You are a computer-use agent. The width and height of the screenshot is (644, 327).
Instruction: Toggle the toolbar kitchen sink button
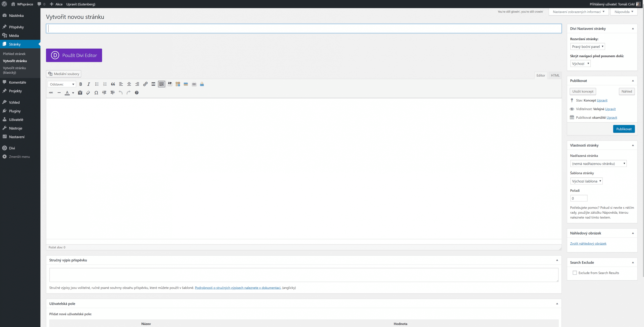point(162,84)
